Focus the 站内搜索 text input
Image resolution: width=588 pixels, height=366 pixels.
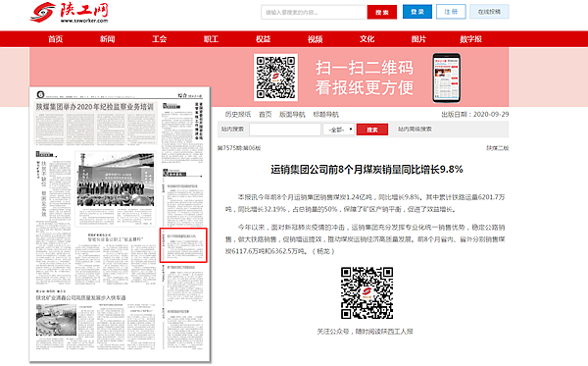tap(285, 130)
